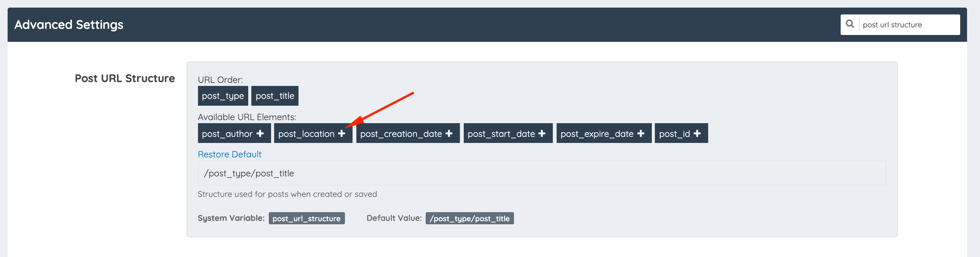Add post_creation_date via its plus icon
The image size is (980, 257).
click(449, 133)
